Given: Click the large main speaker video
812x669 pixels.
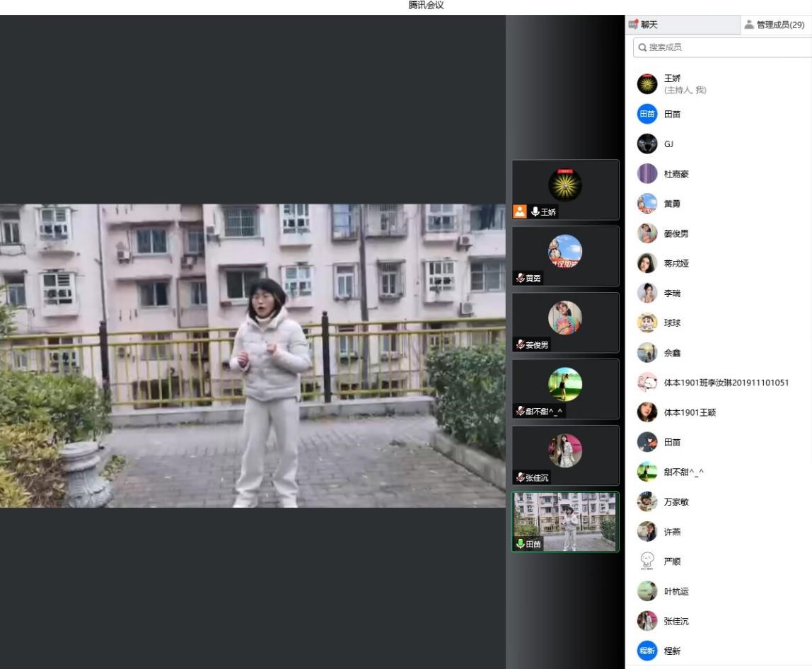Looking at the screenshot, I should (x=253, y=356).
